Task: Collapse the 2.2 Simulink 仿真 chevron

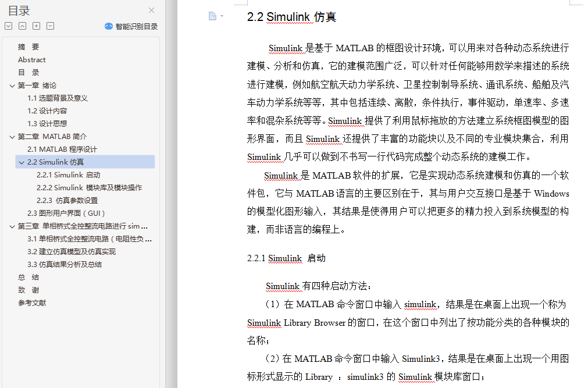Action: pos(22,162)
